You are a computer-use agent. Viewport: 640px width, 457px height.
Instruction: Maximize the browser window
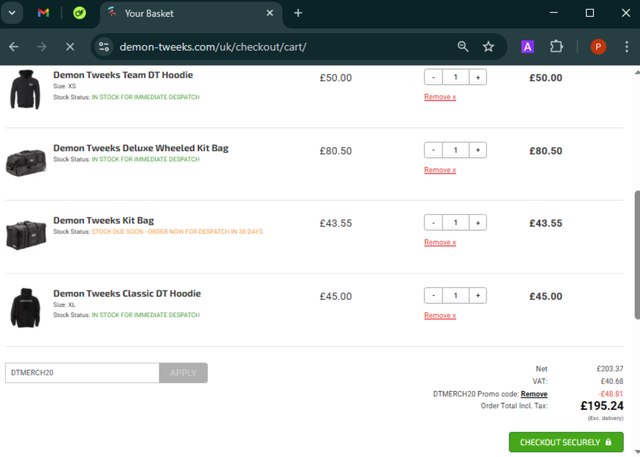(590, 13)
